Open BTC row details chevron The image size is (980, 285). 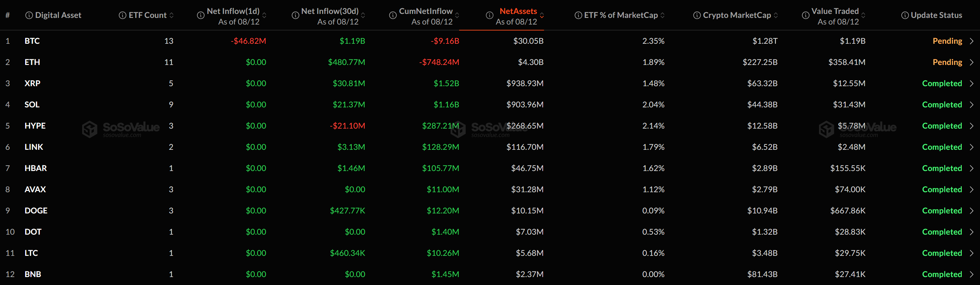[x=972, y=41]
